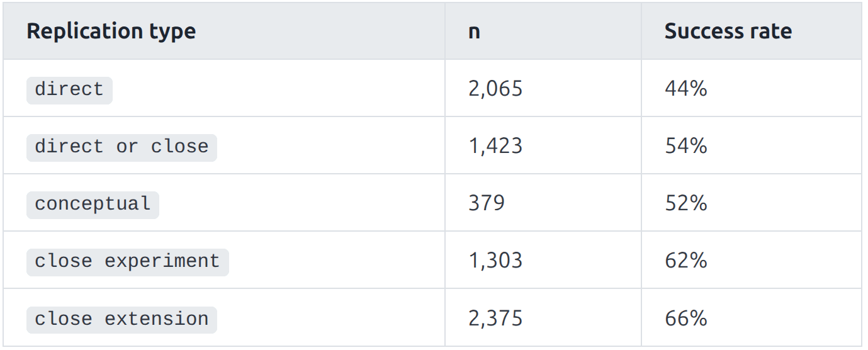Click the 379 cell value
Screen dimensions: 868x350
coord(487,204)
